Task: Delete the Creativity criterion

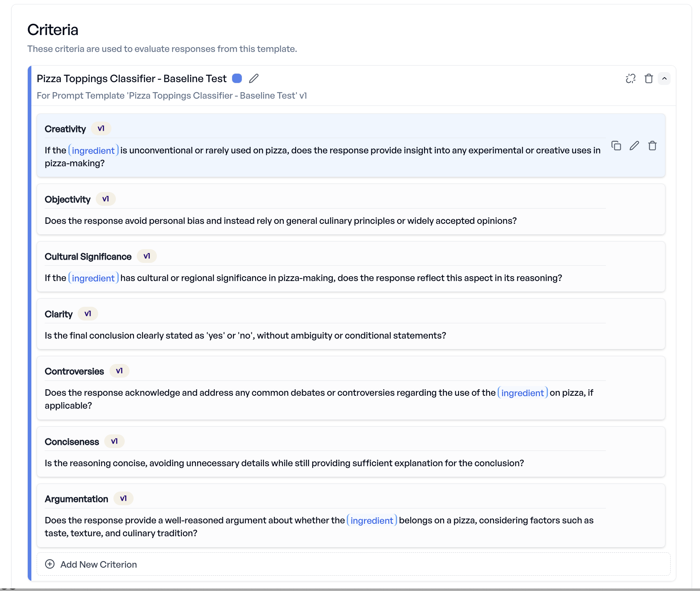Action: point(653,146)
